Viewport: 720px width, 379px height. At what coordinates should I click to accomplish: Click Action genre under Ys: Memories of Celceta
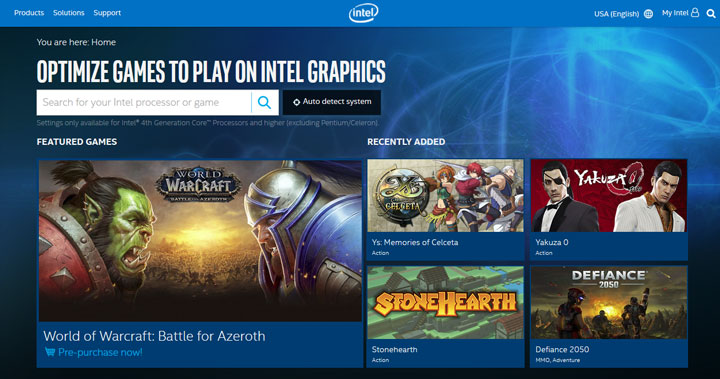click(380, 253)
